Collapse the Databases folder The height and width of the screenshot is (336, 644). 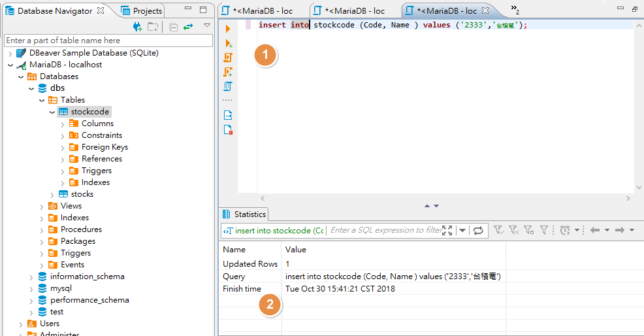point(20,77)
